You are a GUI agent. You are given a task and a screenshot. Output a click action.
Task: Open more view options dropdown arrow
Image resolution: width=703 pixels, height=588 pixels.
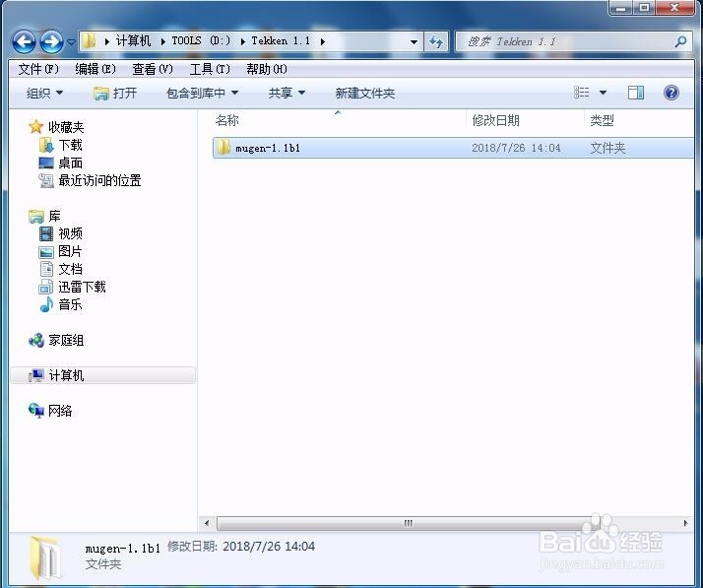(603, 93)
